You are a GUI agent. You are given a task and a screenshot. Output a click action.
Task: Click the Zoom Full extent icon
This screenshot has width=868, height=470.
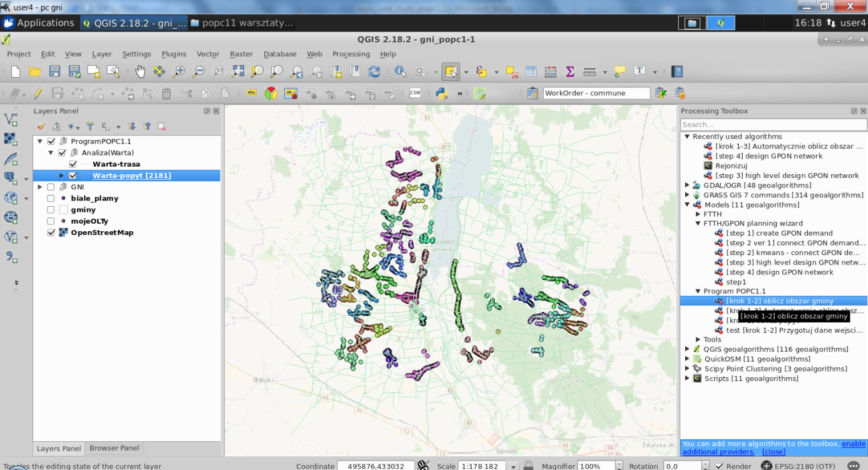coord(238,71)
